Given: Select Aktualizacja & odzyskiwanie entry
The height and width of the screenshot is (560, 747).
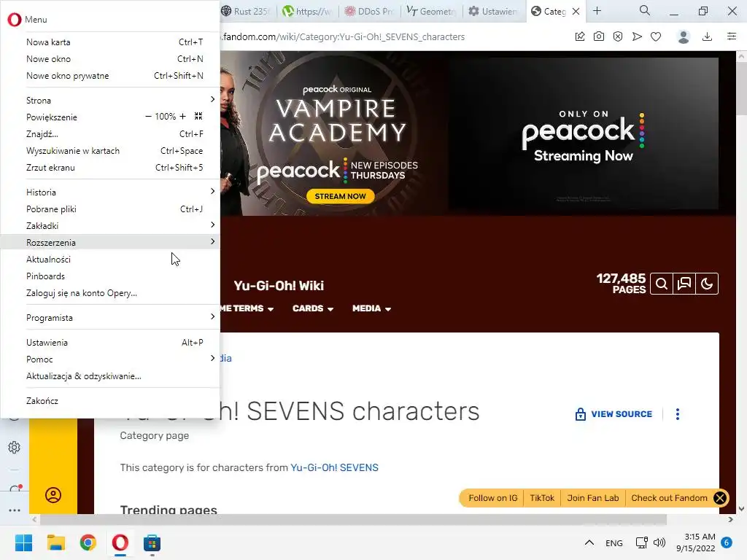Looking at the screenshot, I should (x=110, y=376).
